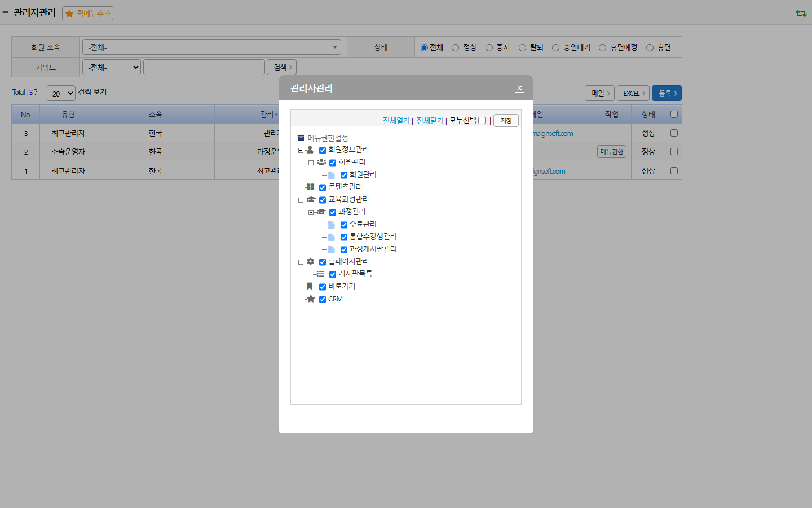Click the person icon beside 회원정보관리
The image size is (812, 508).
310,150
